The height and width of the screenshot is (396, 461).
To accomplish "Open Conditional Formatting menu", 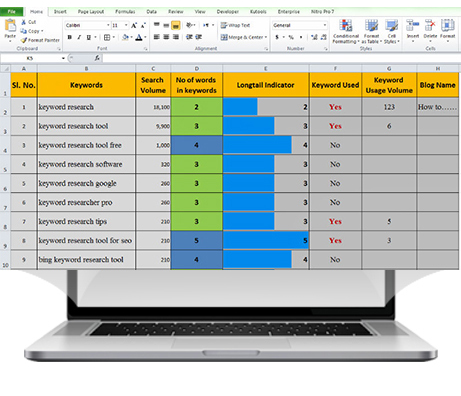I will (346, 31).
